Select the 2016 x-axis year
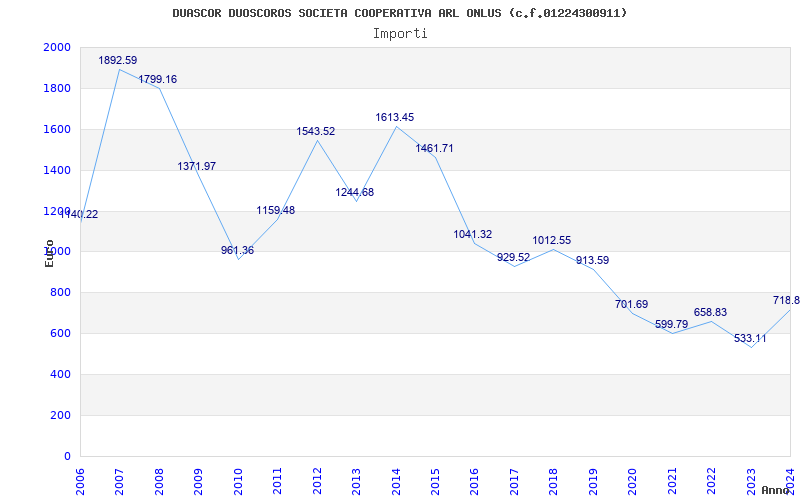Viewport: 800px width, 500px height. 474,481
